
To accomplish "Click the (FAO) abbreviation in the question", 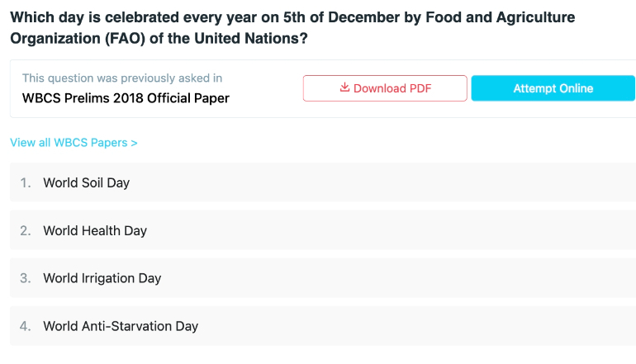I will click(x=125, y=39).
